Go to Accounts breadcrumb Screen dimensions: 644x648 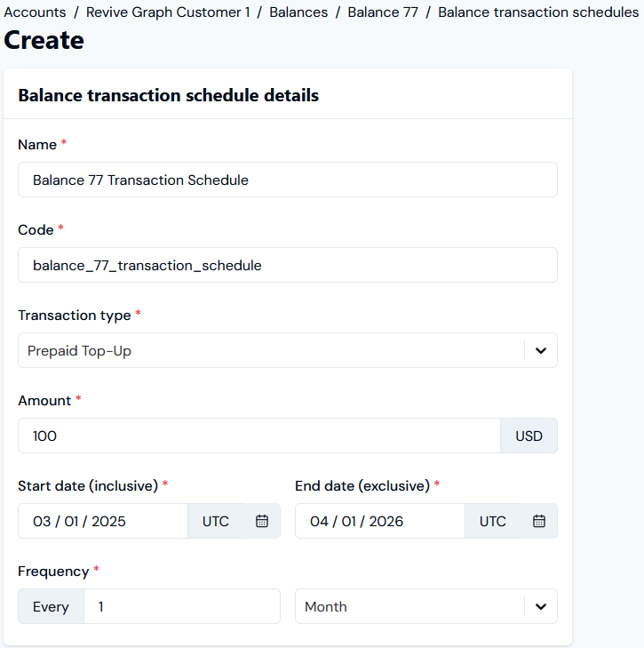click(x=36, y=12)
